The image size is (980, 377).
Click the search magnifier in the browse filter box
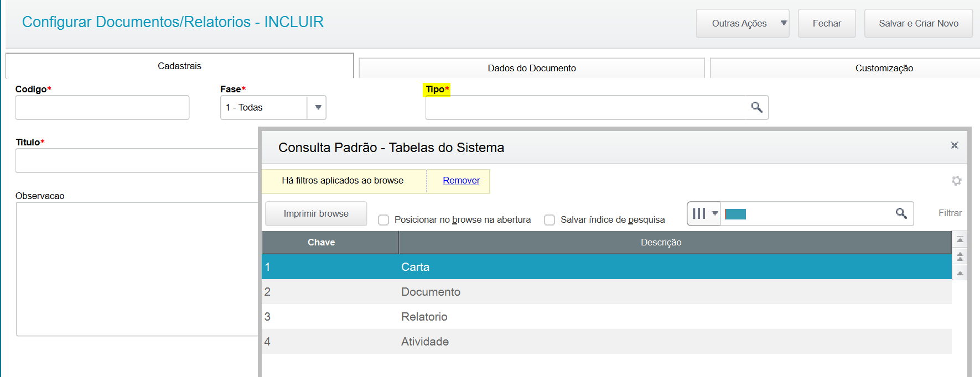point(901,213)
